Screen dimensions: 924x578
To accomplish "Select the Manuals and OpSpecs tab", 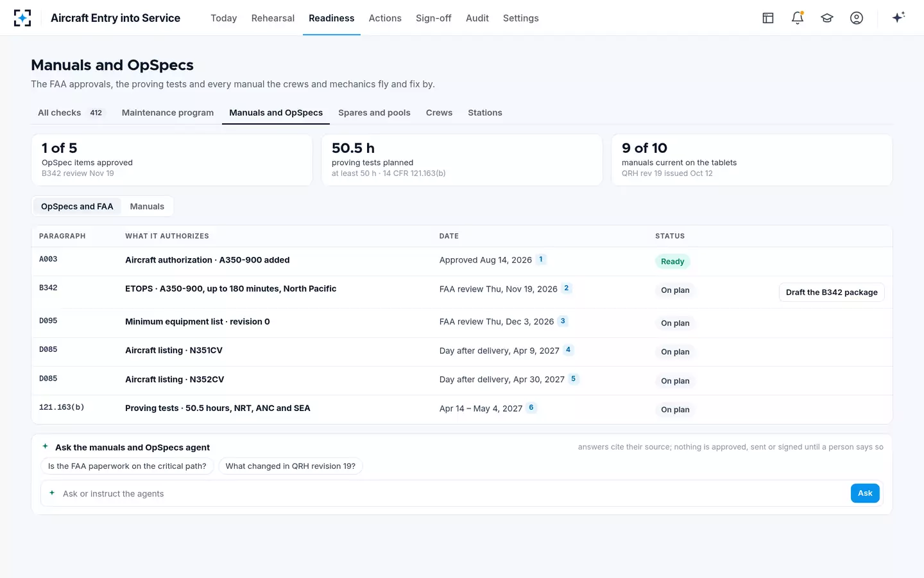I will coord(276,112).
